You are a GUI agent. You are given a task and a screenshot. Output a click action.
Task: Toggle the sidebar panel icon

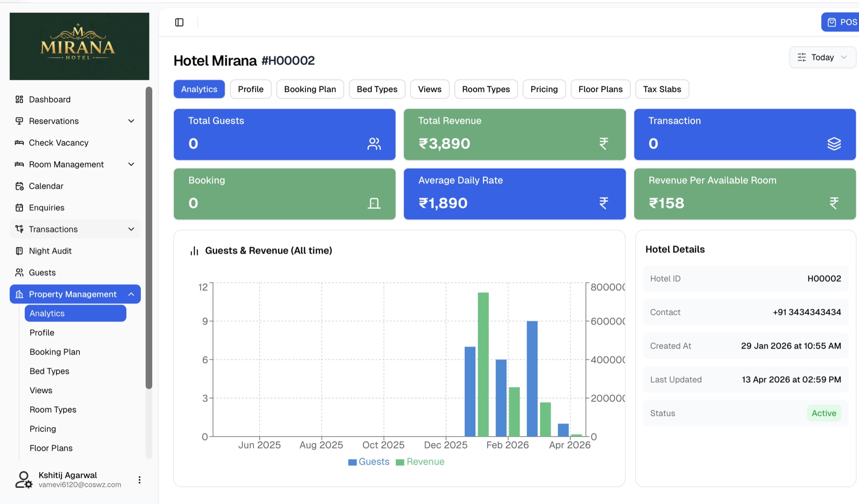coord(179,22)
